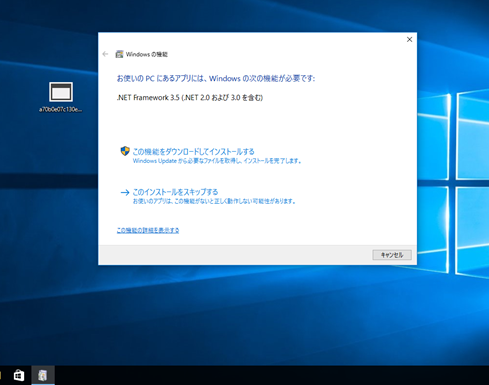Select the a70b0e07c130e desktop file icon
489x385 pixels.
pyautogui.click(x=61, y=92)
